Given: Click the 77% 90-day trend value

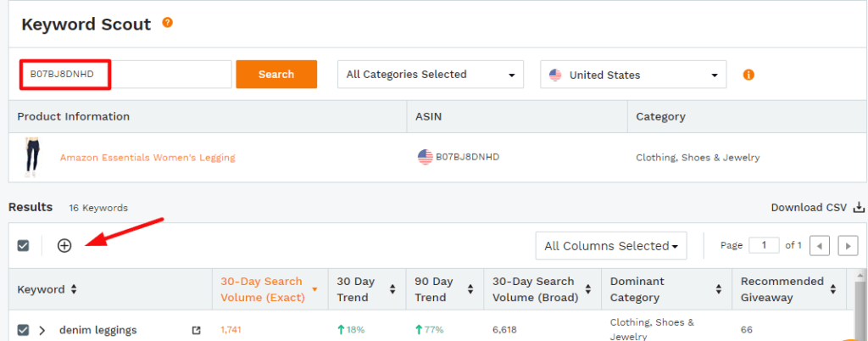Looking at the screenshot, I should 430,331.
